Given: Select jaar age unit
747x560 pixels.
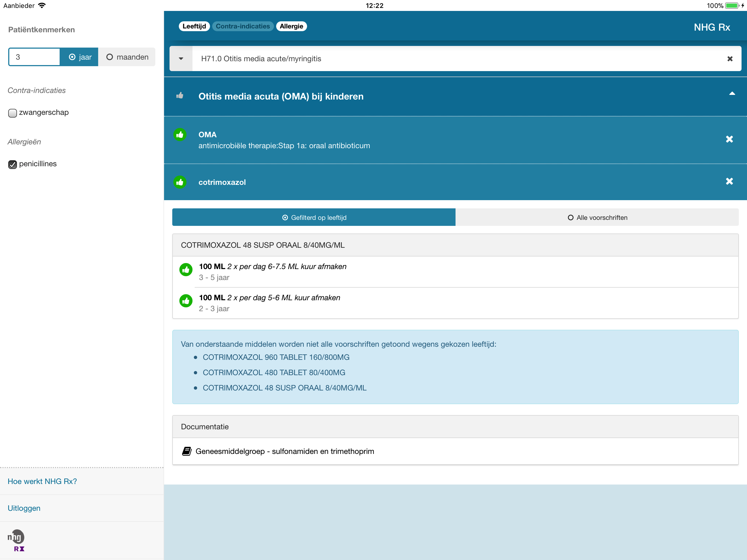Looking at the screenshot, I should point(79,57).
